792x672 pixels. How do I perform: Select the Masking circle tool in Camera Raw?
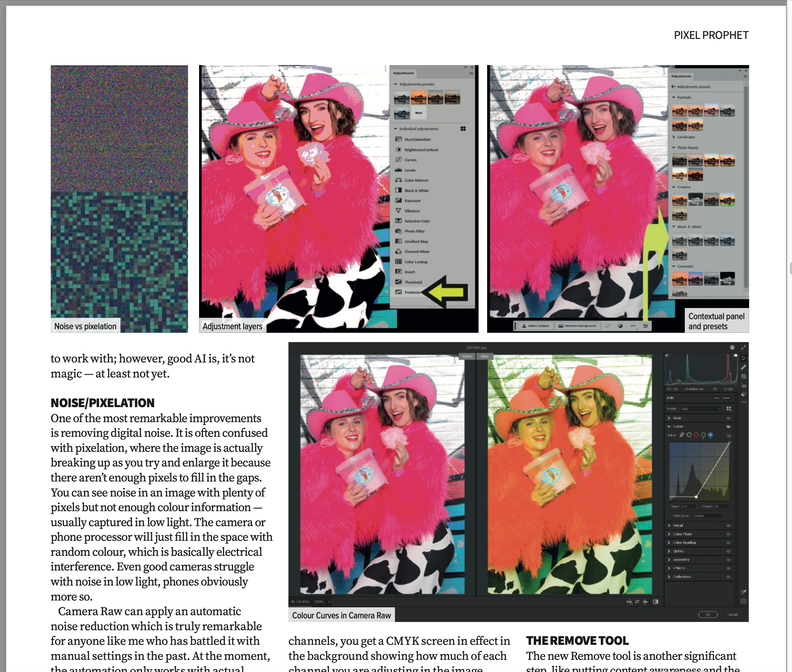(743, 376)
